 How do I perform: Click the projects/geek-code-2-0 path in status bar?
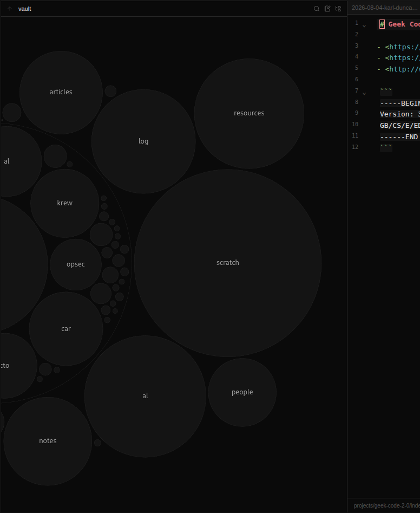pyautogui.click(x=386, y=506)
